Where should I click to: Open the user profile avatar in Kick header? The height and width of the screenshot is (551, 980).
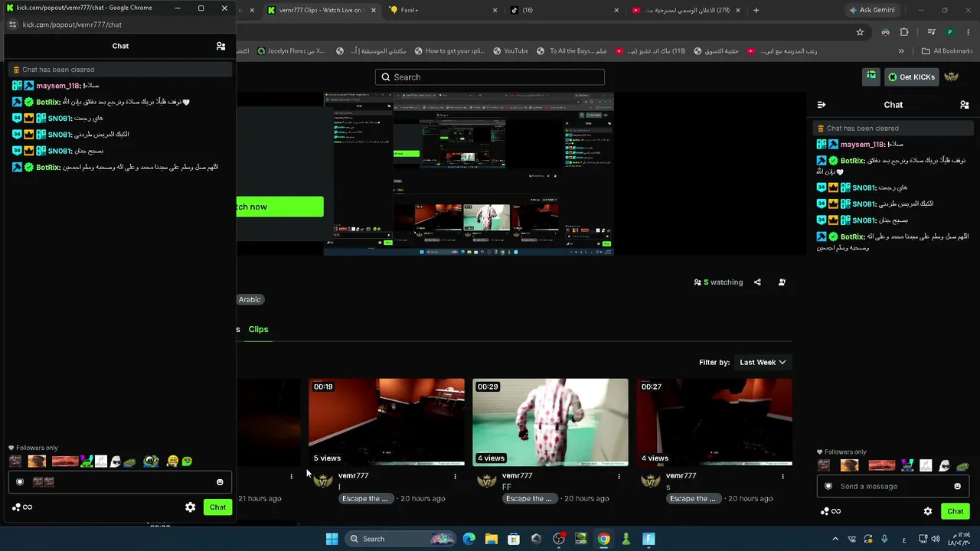coord(952,77)
